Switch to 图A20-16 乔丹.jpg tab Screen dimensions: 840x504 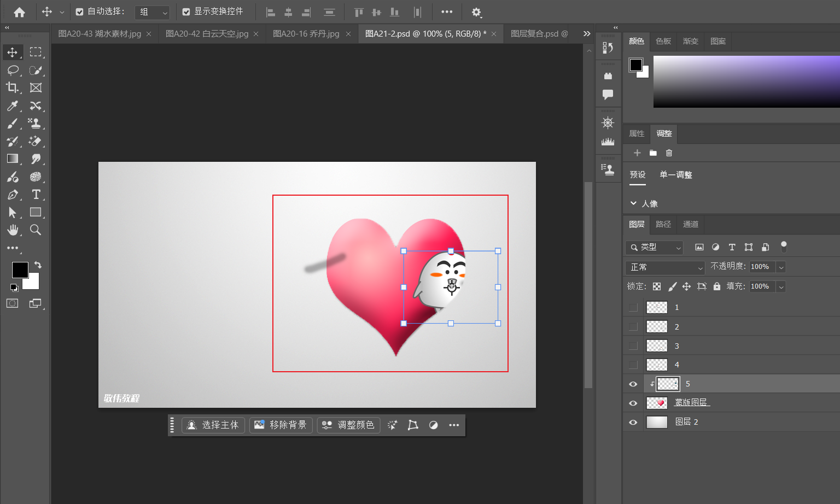coord(306,34)
